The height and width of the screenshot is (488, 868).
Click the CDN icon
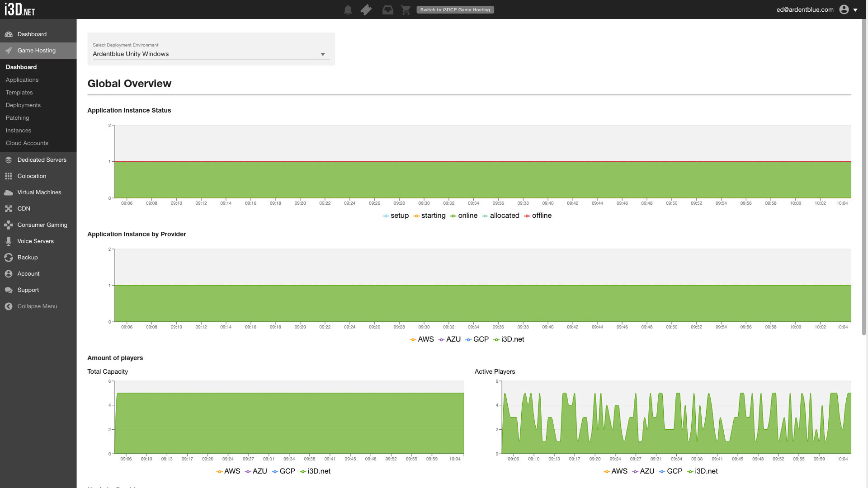point(9,209)
